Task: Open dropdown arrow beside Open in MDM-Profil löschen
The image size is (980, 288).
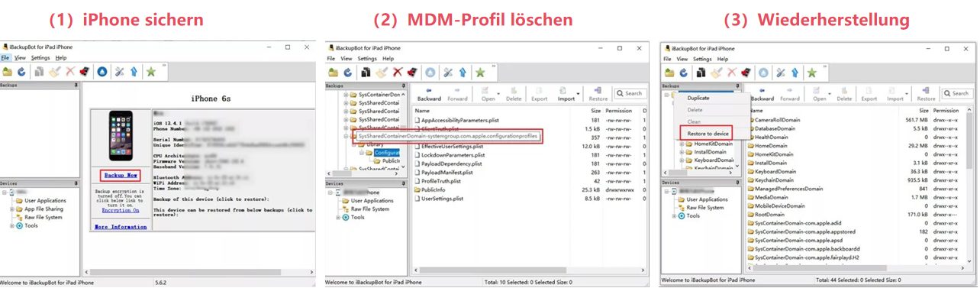Action: (x=499, y=95)
